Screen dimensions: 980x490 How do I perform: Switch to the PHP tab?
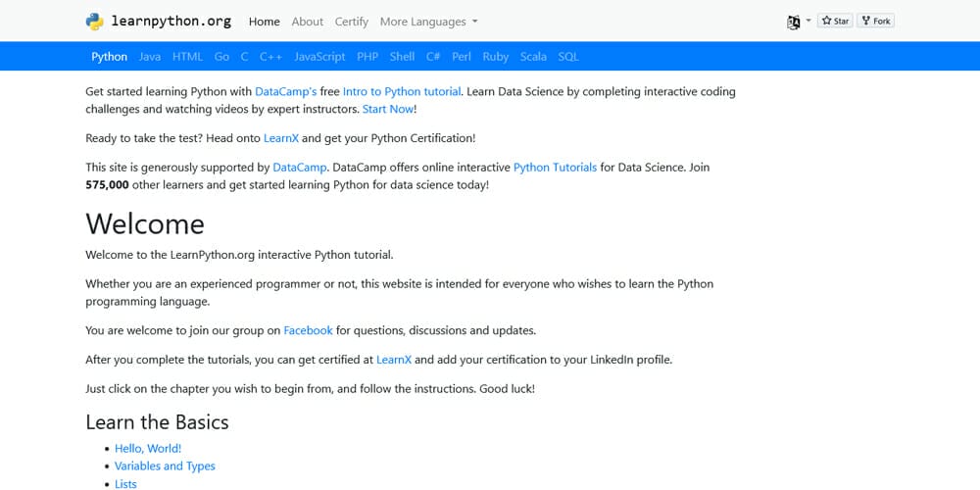(x=367, y=56)
